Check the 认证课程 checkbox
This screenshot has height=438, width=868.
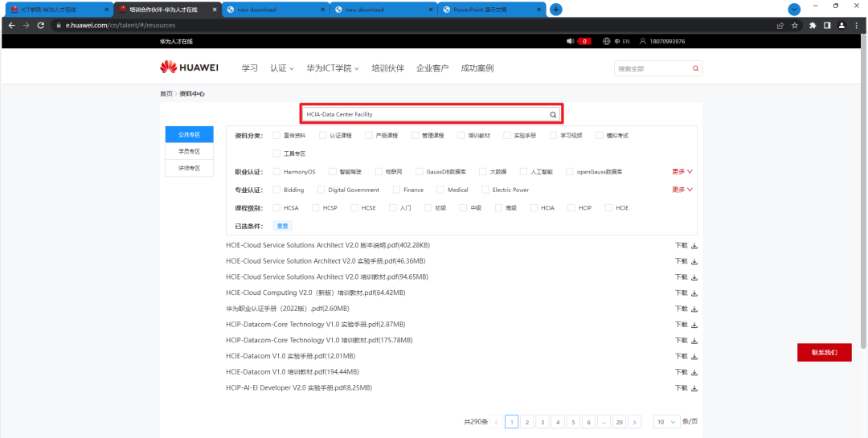coord(322,135)
